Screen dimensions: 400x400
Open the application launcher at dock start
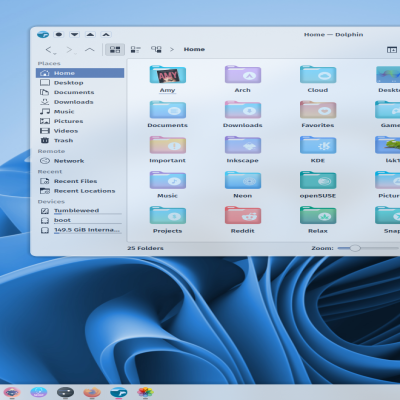(x=12, y=392)
